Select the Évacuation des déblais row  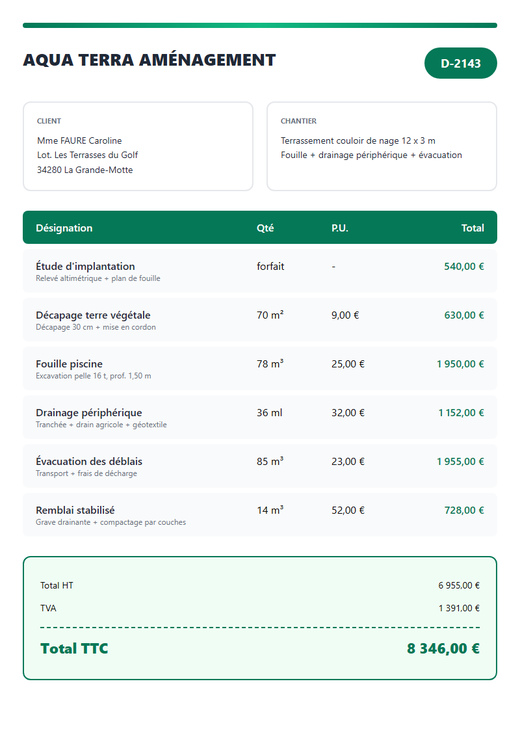coord(260,466)
